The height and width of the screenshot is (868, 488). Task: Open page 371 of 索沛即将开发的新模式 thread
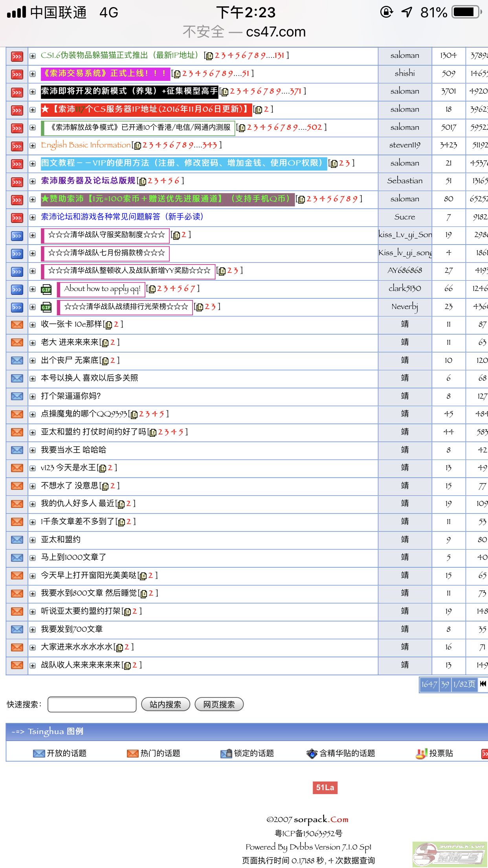click(295, 91)
